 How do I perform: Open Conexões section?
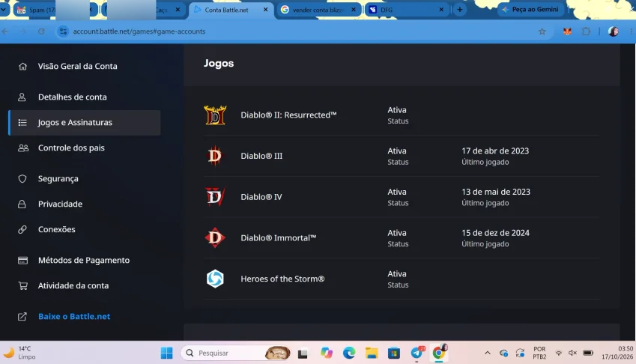[x=57, y=229]
